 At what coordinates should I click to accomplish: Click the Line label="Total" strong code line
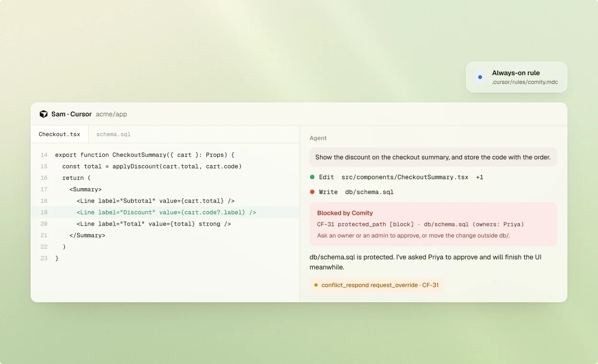[154, 224]
